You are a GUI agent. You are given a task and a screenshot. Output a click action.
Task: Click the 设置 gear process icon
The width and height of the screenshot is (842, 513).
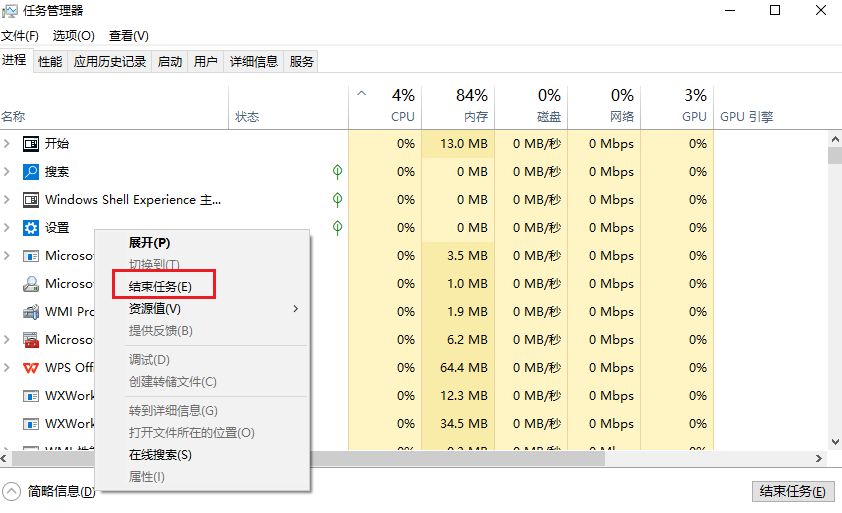pos(31,228)
